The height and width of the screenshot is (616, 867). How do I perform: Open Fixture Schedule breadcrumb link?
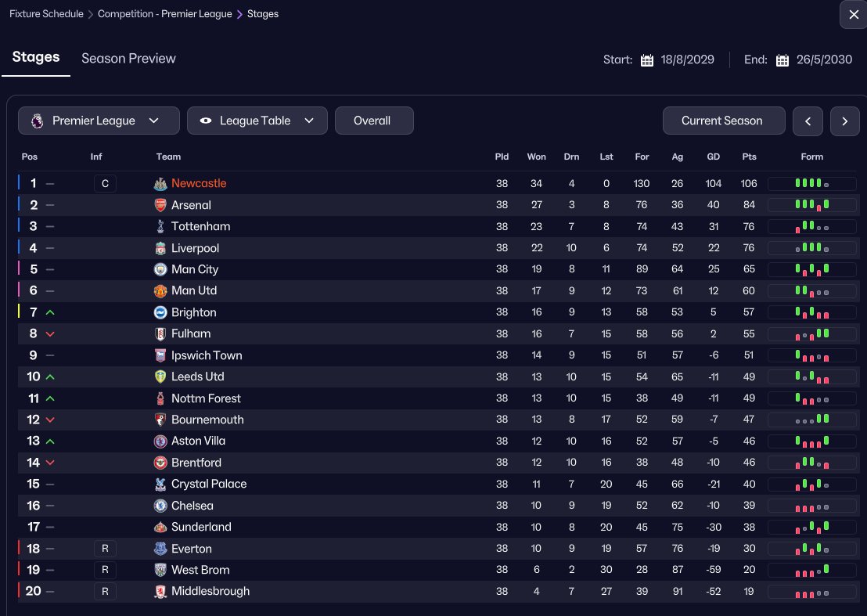(x=46, y=14)
